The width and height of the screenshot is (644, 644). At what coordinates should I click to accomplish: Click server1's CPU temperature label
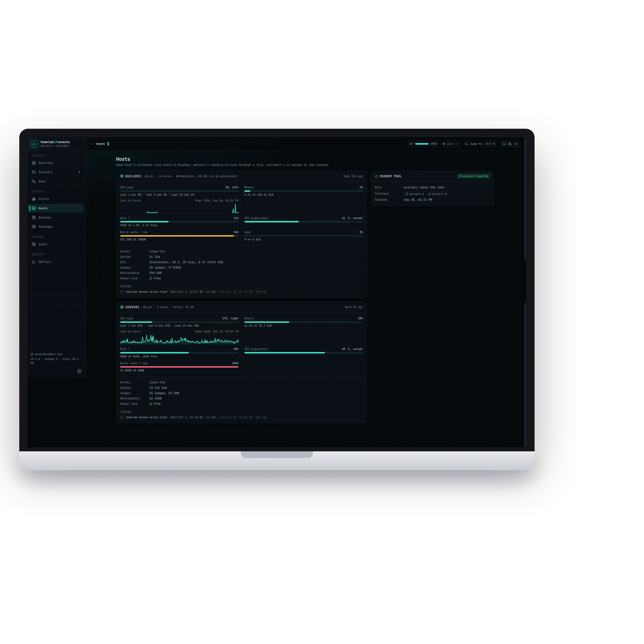tap(256, 349)
